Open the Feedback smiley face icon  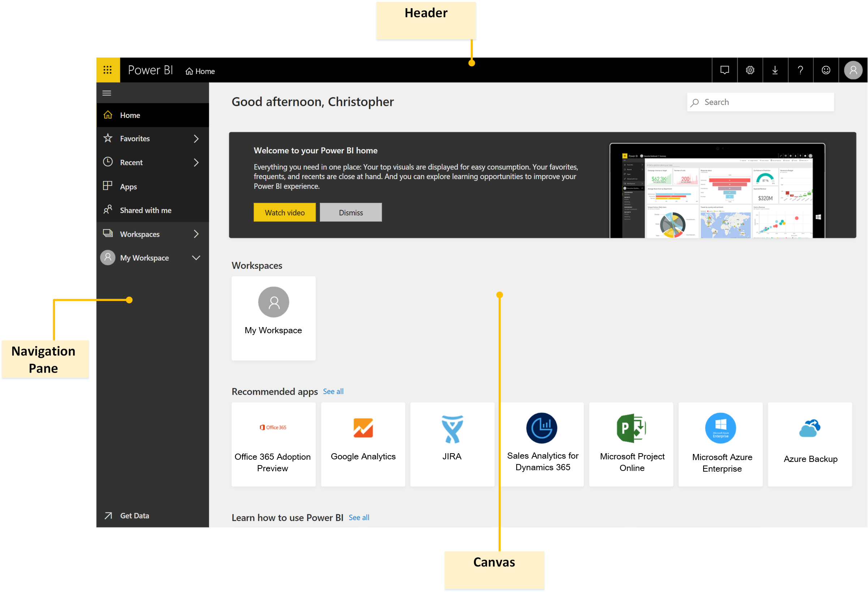pos(826,70)
